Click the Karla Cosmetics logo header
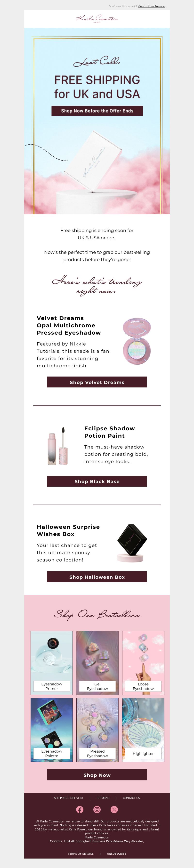 (97, 18)
